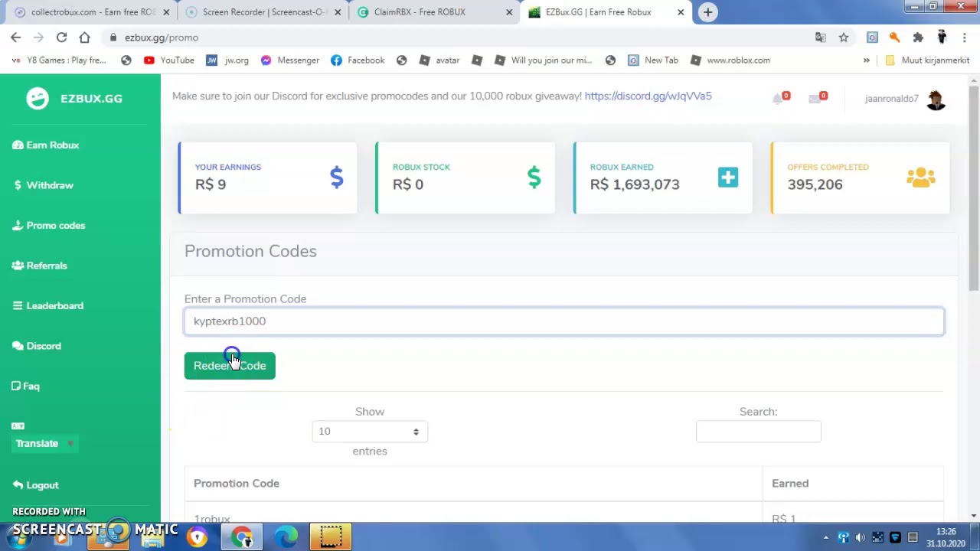Click the people icon on Offers Completed card

pos(921,178)
